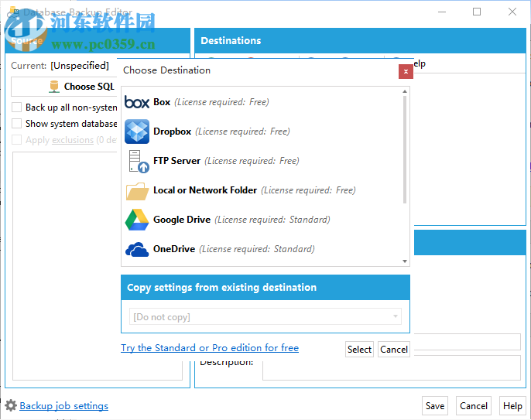Click the destination list scrollbar thumb

pyautogui.click(x=405, y=149)
